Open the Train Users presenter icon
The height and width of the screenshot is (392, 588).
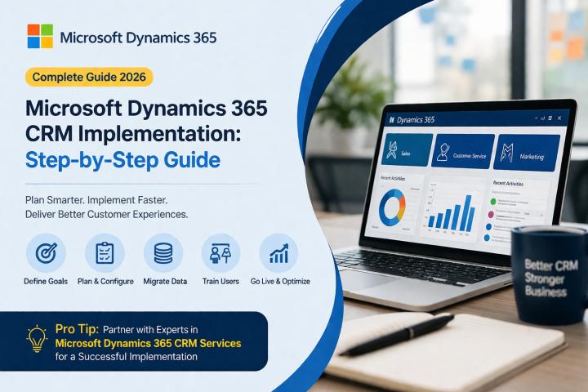(x=220, y=253)
